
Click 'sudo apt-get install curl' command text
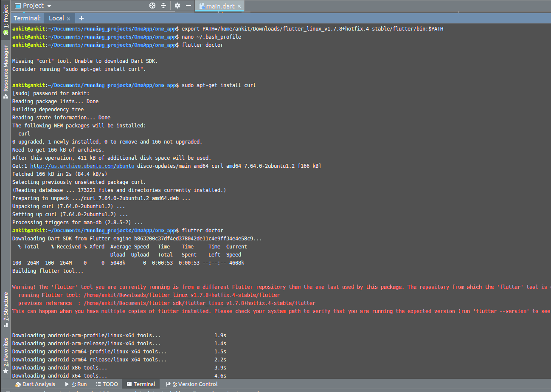[x=219, y=85]
